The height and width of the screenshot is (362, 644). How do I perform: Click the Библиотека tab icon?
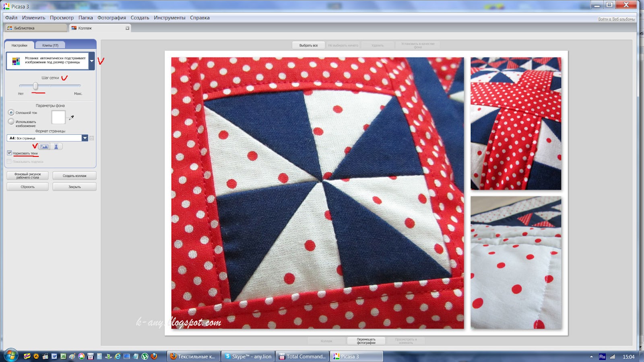coord(10,28)
